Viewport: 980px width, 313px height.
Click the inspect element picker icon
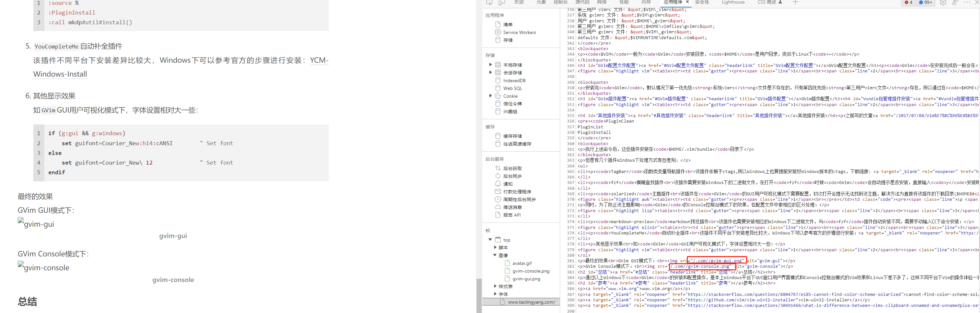pyautogui.click(x=489, y=3)
